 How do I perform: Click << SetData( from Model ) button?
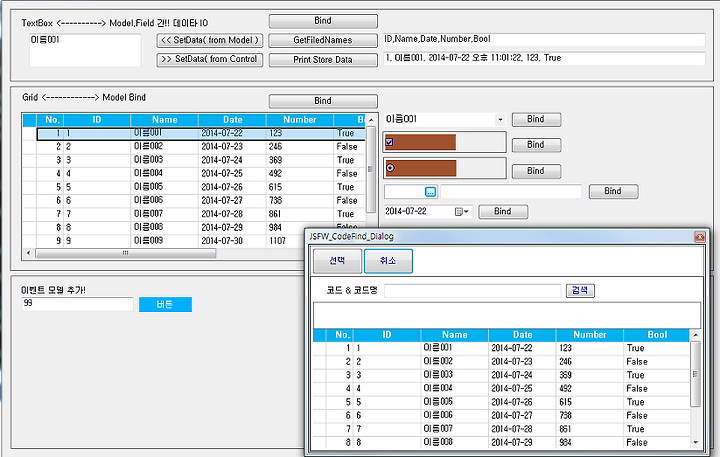click(210, 40)
